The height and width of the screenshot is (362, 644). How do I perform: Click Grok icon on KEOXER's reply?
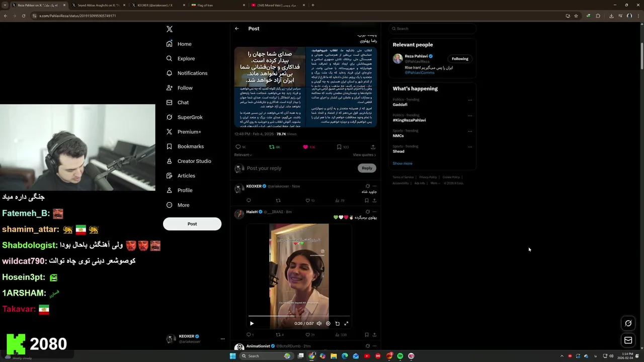tap(367, 186)
